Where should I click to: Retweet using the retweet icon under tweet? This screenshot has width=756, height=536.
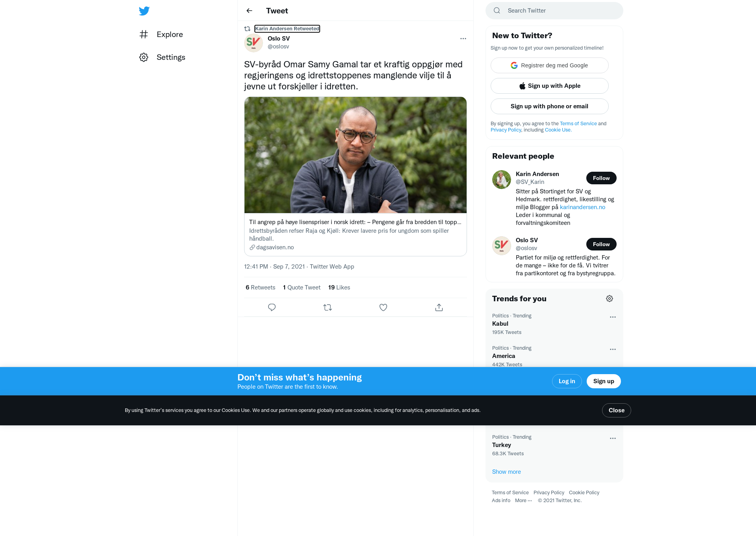pos(328,307)
